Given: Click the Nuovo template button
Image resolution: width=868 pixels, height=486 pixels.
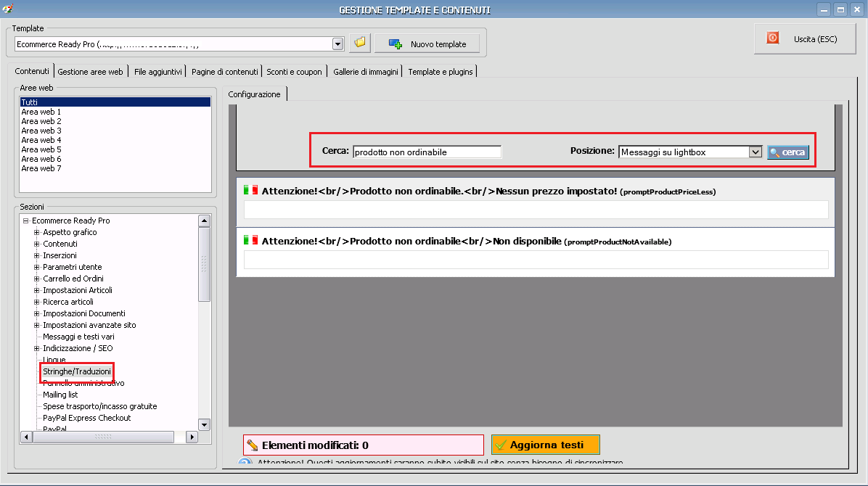Looking at the screenshot, I should 427,44.
